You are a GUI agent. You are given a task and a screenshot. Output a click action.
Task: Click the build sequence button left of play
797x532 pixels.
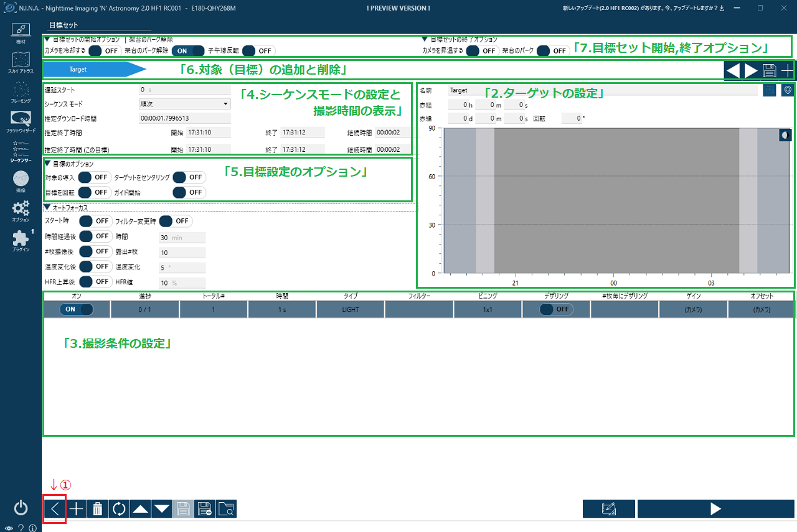click(609, 509)
